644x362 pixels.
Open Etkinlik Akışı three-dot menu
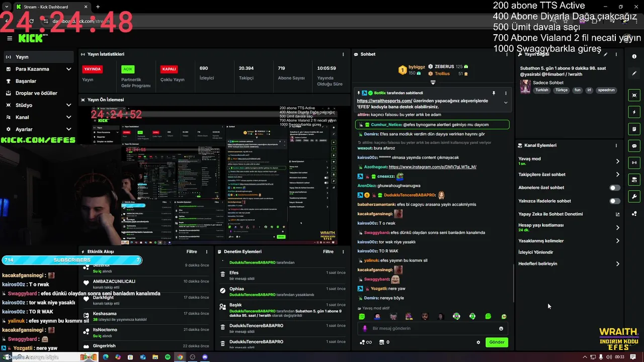point(207,251)
